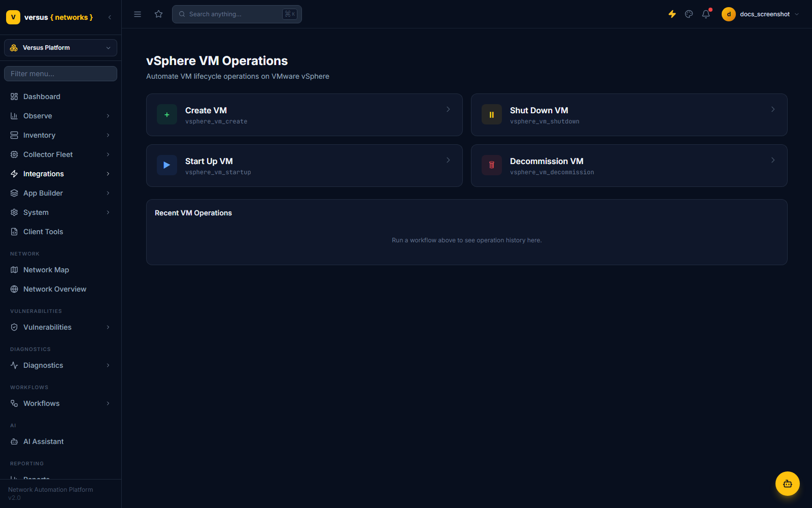Image resolution: width=812 pixels, height=508 pixels.
Task: Open quick actions lightning bolt icon
Action: pyautogui.click(x=672, y=14)
